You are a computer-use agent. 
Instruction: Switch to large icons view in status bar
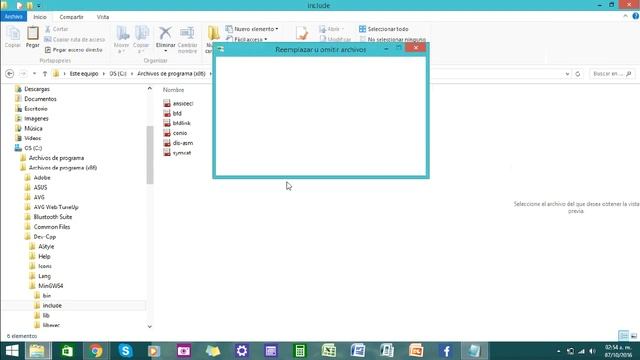633,336
